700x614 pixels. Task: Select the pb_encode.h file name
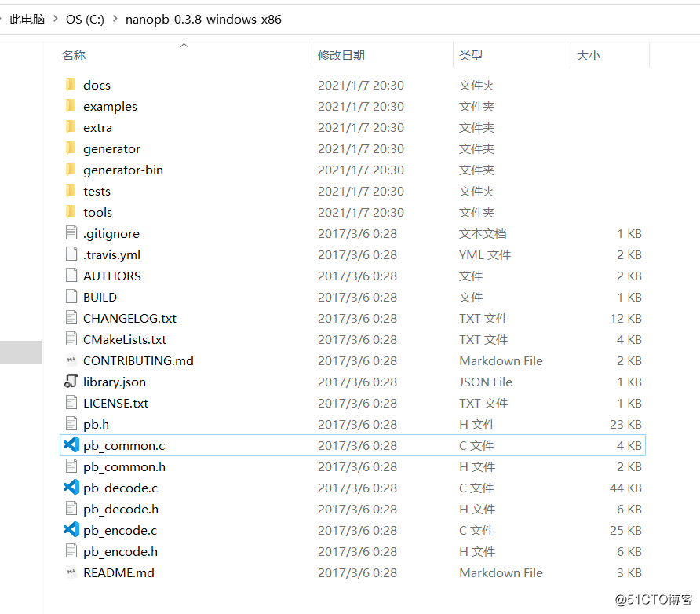tap(121, 552)
